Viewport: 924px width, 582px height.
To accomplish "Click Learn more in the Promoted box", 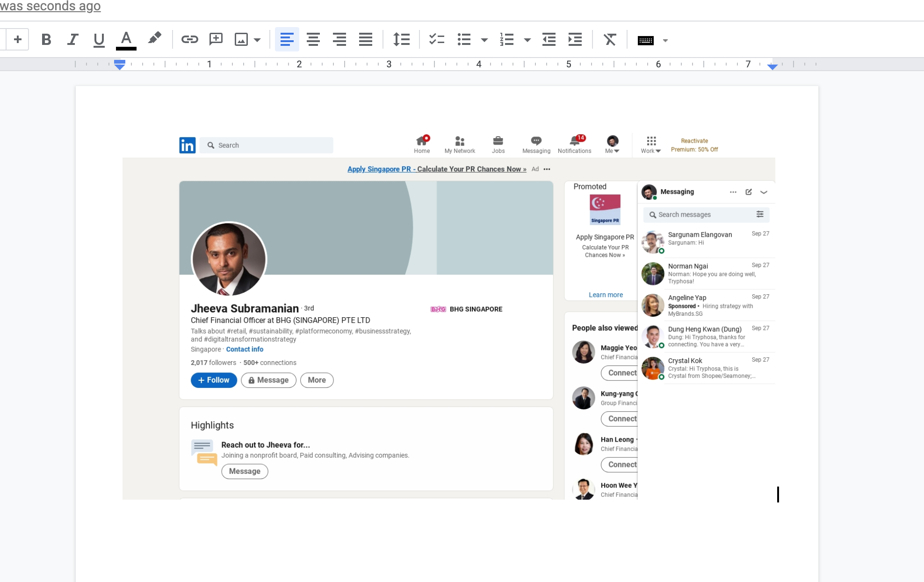I will point(606,295).
